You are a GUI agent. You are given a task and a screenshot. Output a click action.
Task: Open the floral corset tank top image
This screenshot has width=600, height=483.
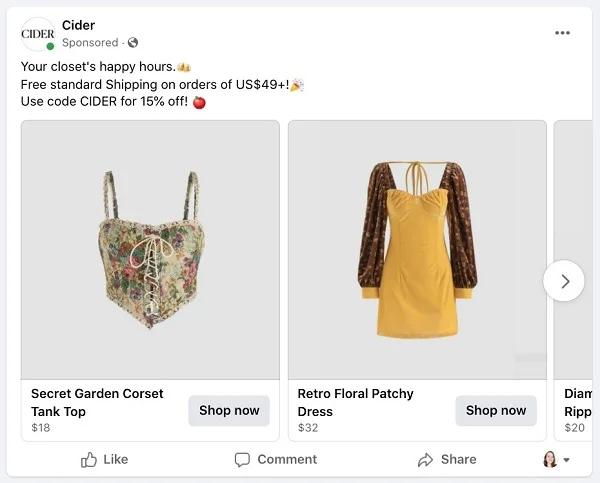coord(150,250)
